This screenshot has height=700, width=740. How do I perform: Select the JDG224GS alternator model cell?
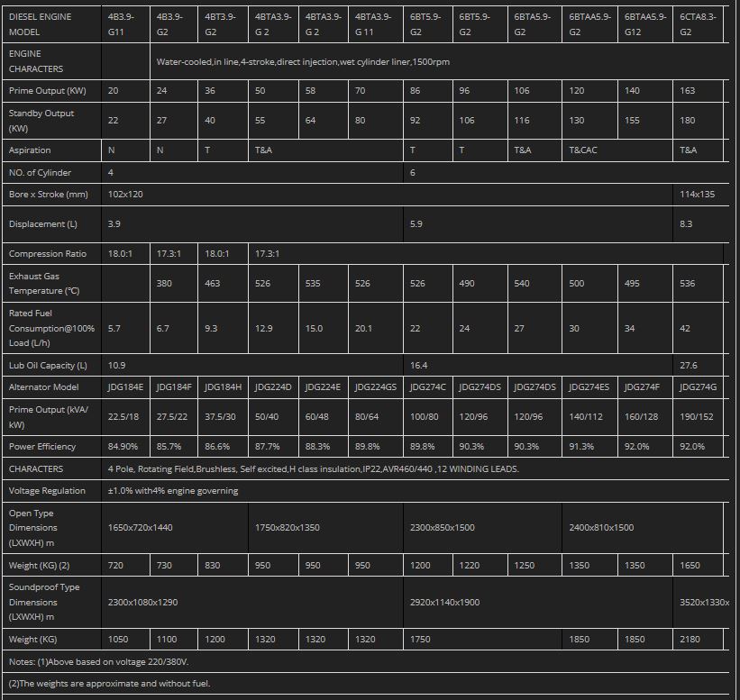(374, 387)
